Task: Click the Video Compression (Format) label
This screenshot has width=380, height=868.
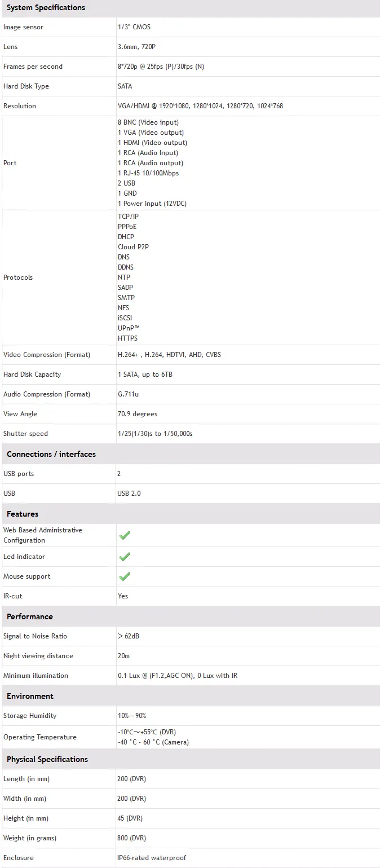Action: tap(47, 355)
